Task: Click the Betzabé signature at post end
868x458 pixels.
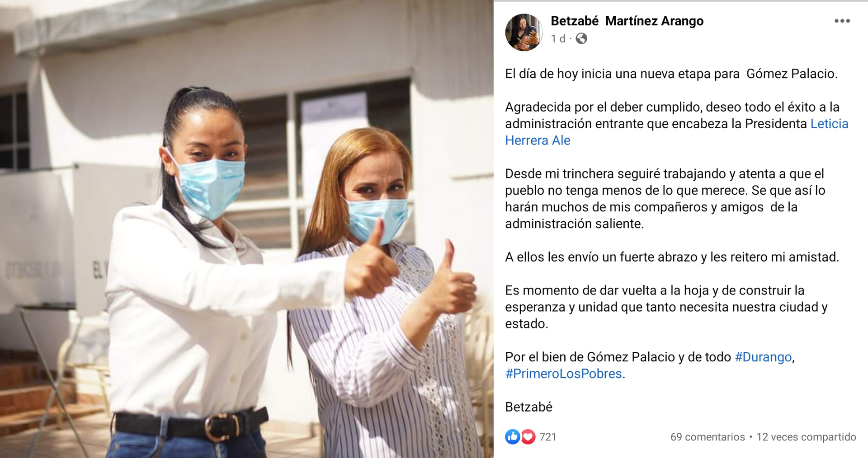Action: point(528,407)
